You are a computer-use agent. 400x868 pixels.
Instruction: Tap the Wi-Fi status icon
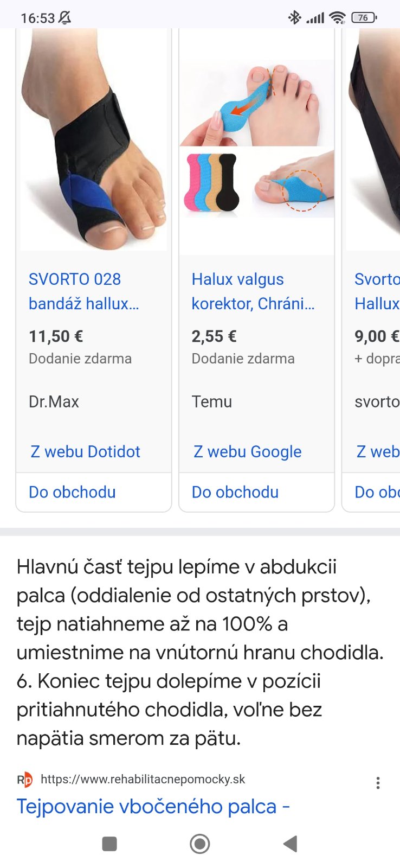point(337,18)
